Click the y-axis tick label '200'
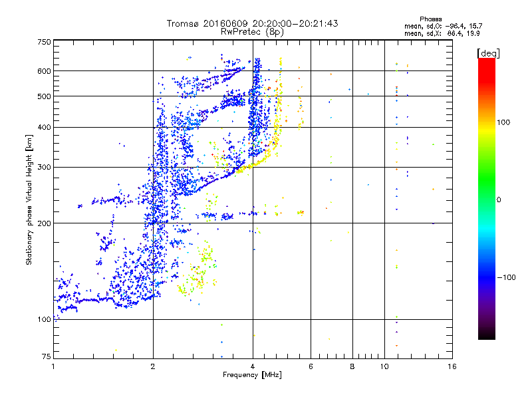532x399 pixels. 44,223
